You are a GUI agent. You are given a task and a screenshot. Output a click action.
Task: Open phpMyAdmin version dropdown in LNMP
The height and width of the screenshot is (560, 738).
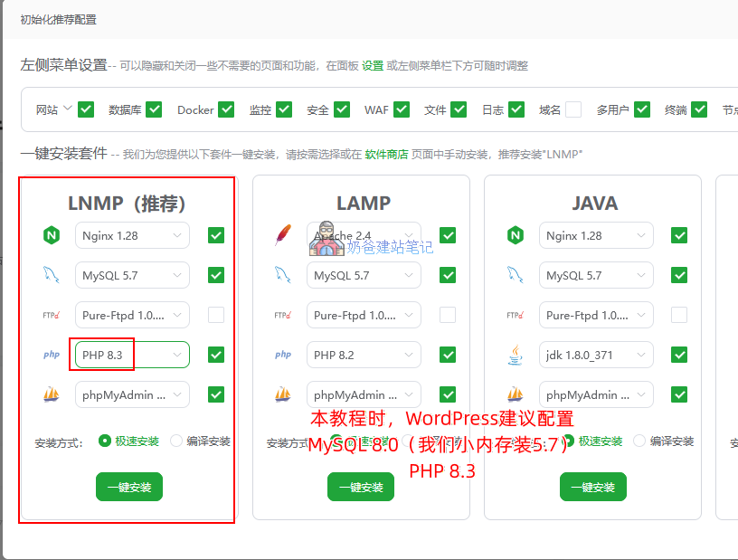(x=132, y=394)
